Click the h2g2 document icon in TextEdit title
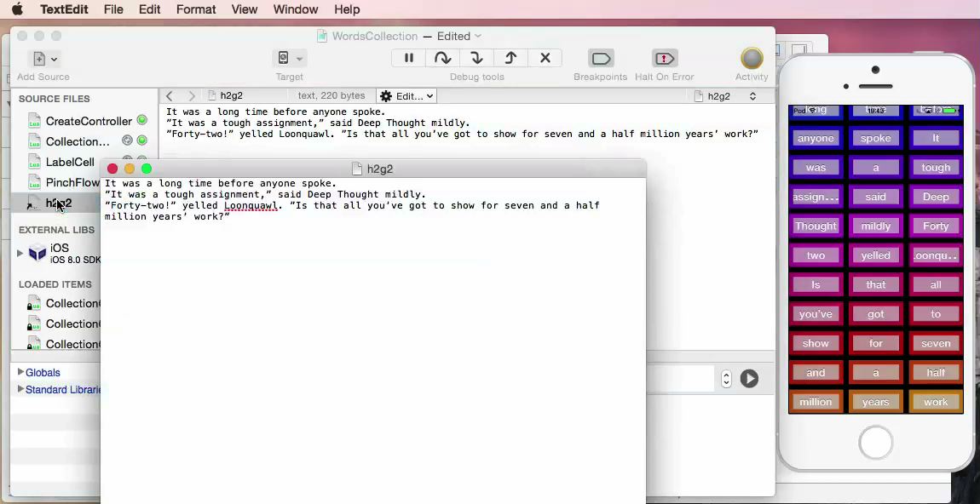Screen dimensions: 980x504 click(357, 169)
